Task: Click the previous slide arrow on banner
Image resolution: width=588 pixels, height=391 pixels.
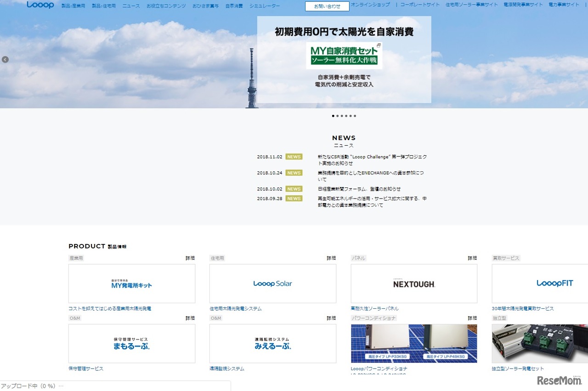Action: click(5, 59)
